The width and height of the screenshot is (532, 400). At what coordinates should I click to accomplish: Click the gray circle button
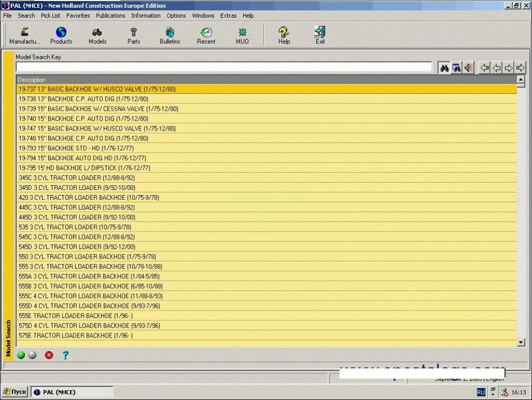tap(33, 355)
